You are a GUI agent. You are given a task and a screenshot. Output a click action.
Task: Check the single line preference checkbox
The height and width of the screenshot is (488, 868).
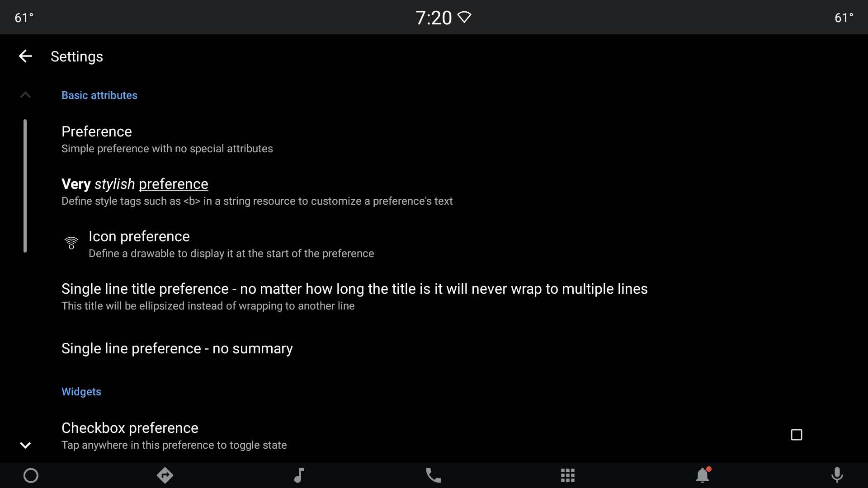[x=796, y=434]
